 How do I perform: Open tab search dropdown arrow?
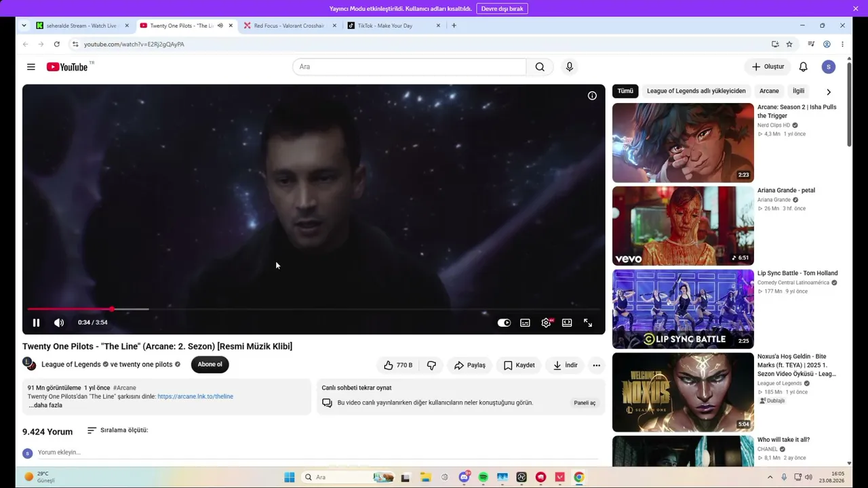[x=24, y=26]
